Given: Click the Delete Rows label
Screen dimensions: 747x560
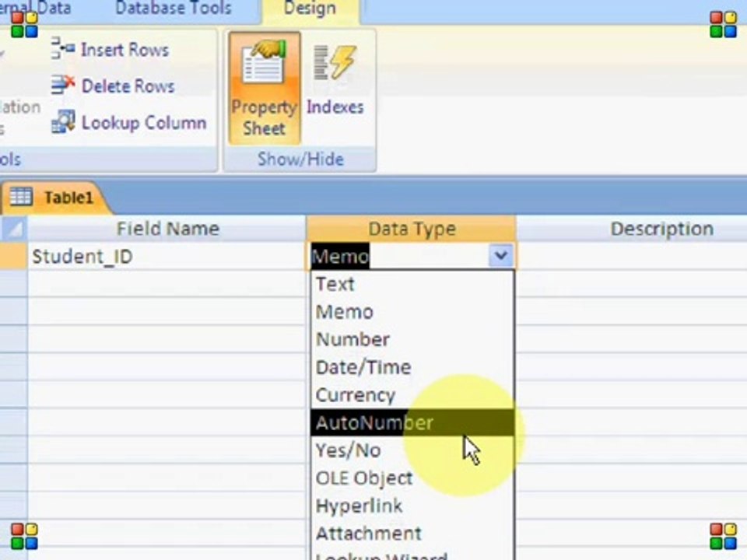Looking at the screenshot, I should pos(128,86).
